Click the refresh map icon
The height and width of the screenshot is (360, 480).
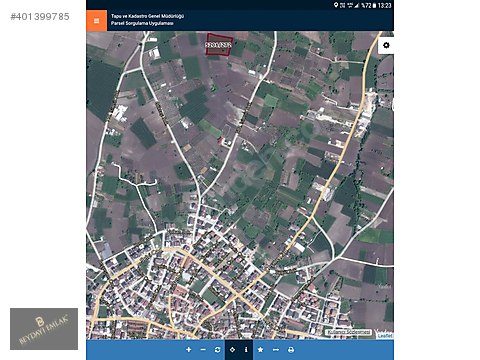point(218,350)
